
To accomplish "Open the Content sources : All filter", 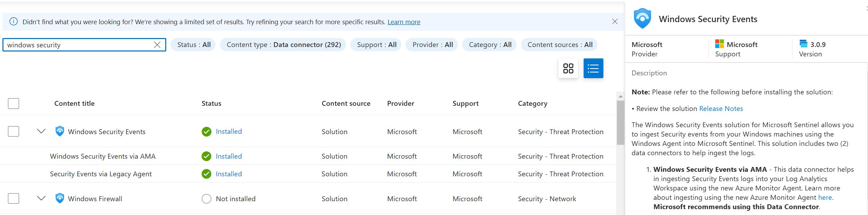I will pyautogui.click(x=559, y=45).
